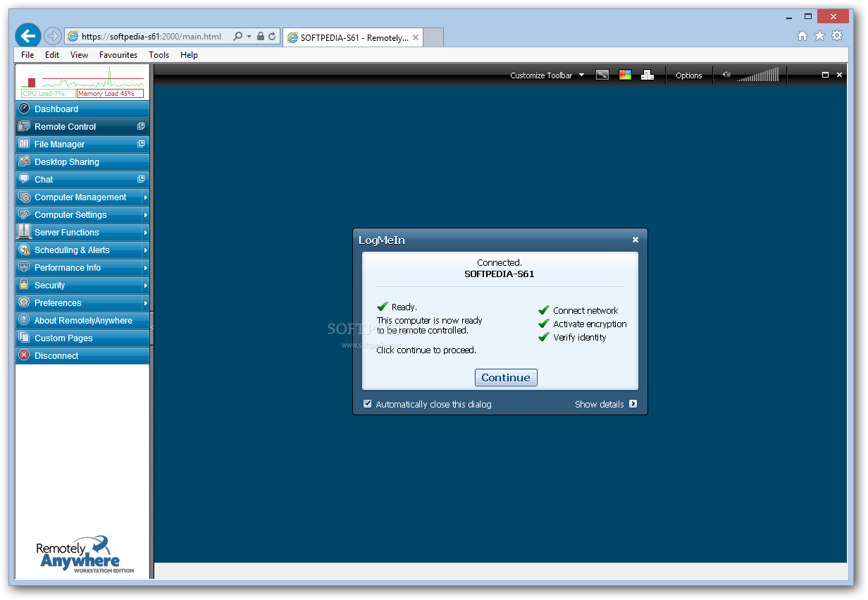This screenshot has height=600, width=868.
Task: Expand Show details arrow in dialog
Action: 633,404
